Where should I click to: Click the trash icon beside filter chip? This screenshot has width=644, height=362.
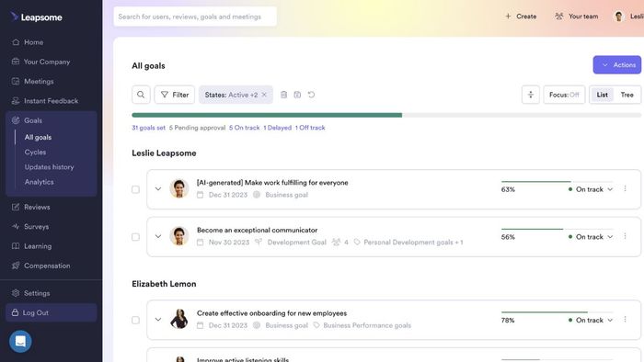pos(283,95)
